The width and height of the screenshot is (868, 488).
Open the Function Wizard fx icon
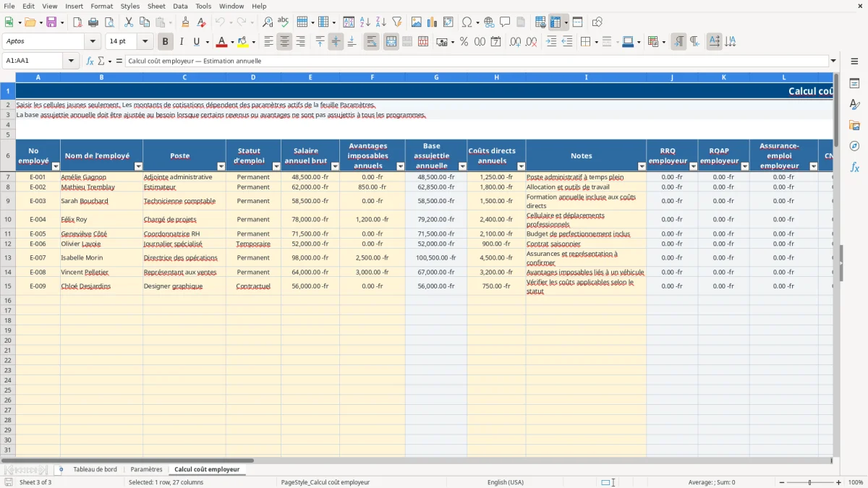coord(90,61)
